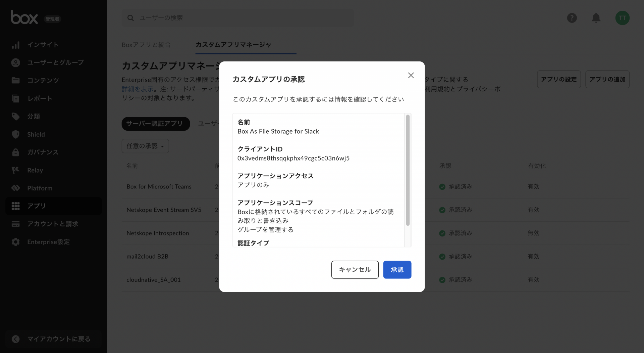Cancel the approval dialog with キャンセル
This screenshot has height=353, width=644.
355,269
